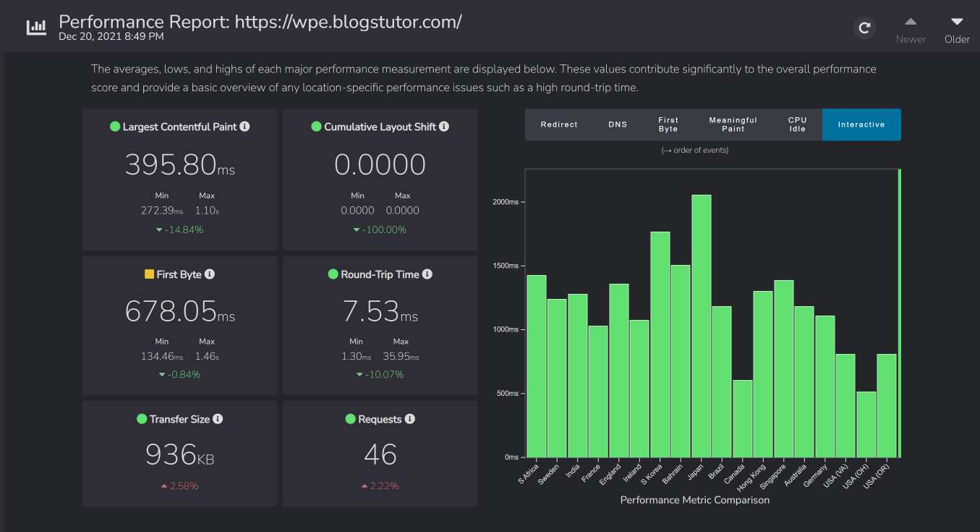Click the Canada bar in chart
The width and height of the screenshot is (980, 532).
[x=743, y=419]
